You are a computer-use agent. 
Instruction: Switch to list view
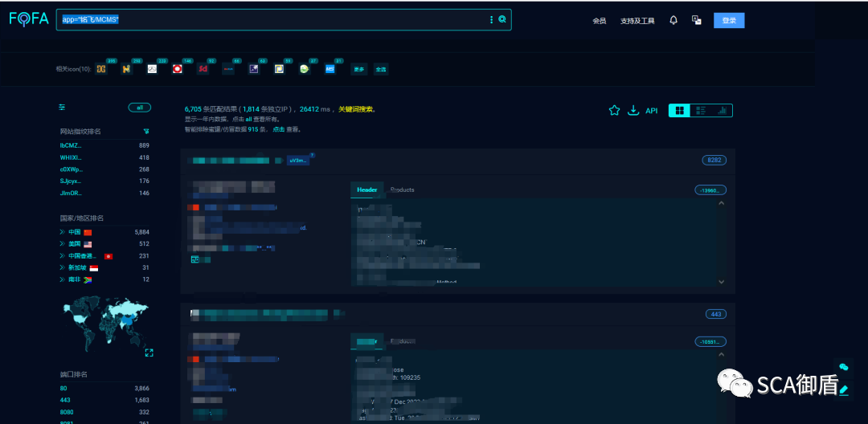700,111
